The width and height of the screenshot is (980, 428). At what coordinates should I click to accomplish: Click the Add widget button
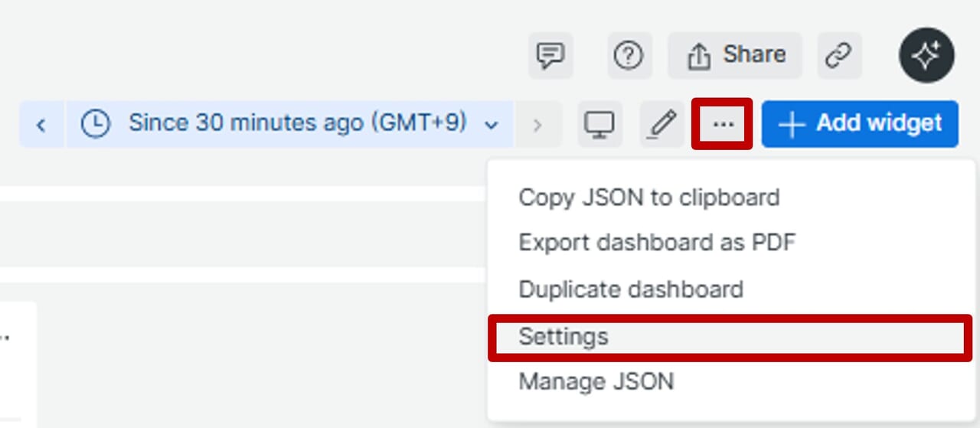[x=860, y=124]
